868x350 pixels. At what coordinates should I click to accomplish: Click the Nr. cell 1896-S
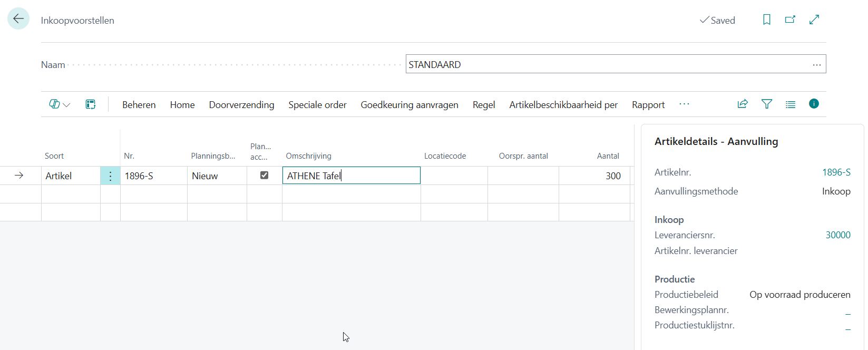pyautogui.click(x=154, y=176)
